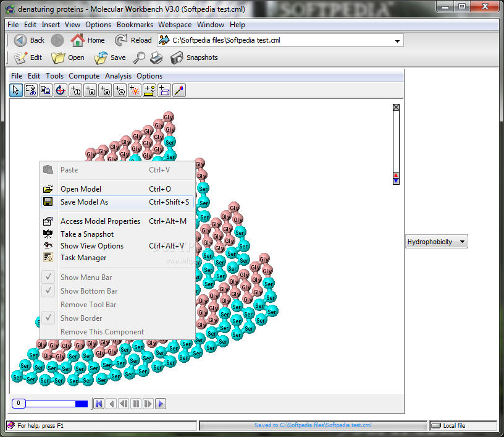Click the fast step forward button
The width and height of the screenshot is (504, 437).
click(x=148, y=404)
